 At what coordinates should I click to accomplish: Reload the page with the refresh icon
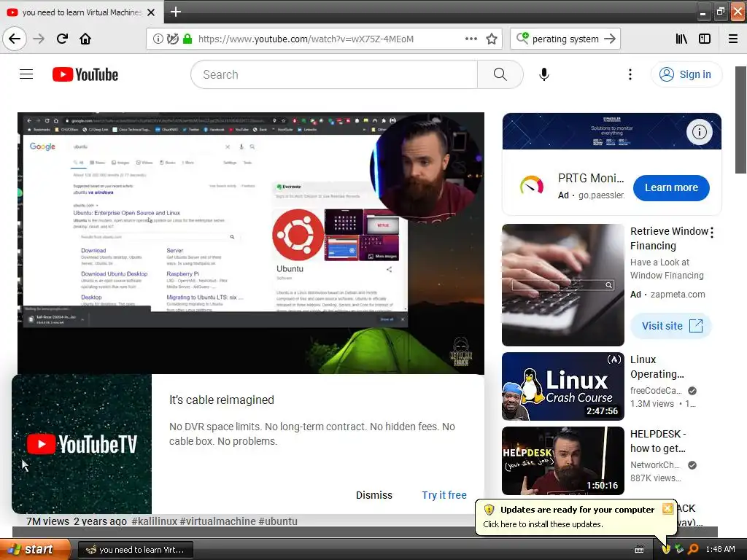tap(62, 39)
